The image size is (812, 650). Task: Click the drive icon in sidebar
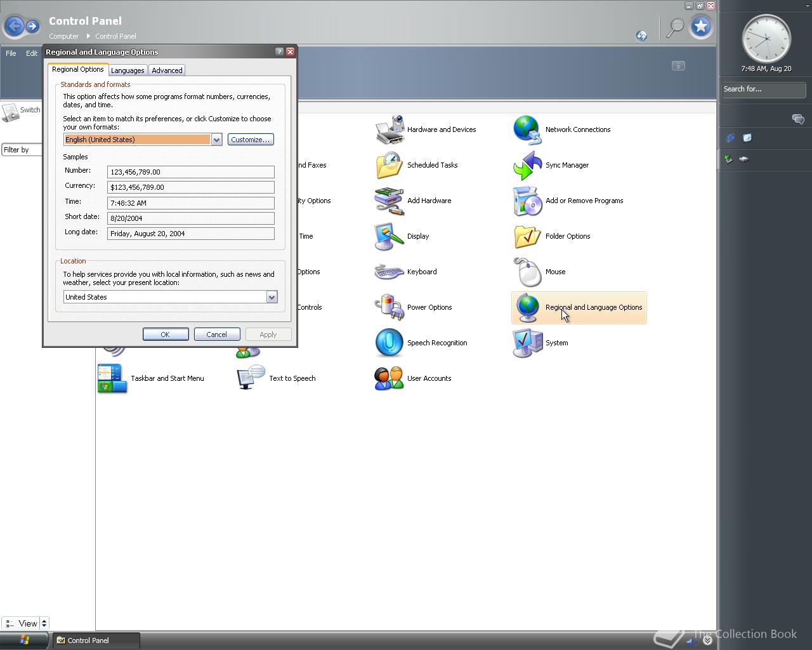pyautogui.click(x=744, y=159)
